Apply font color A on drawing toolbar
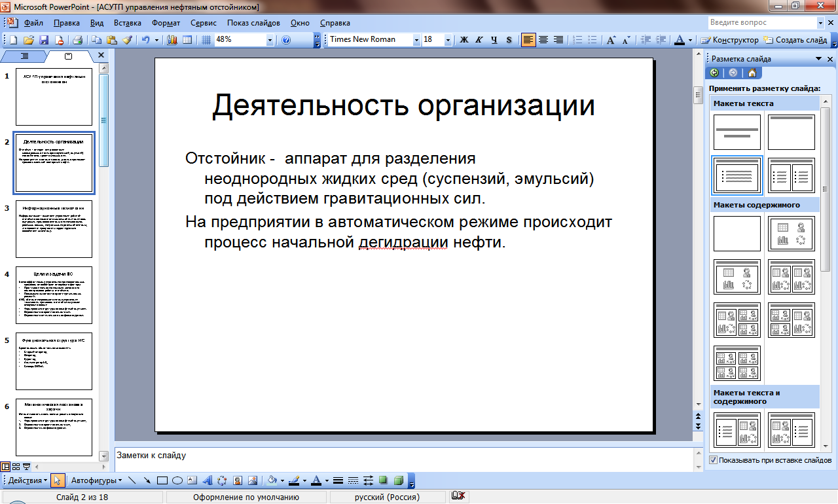The width and height of the screenshot is (838, 504). pos(316,480)
